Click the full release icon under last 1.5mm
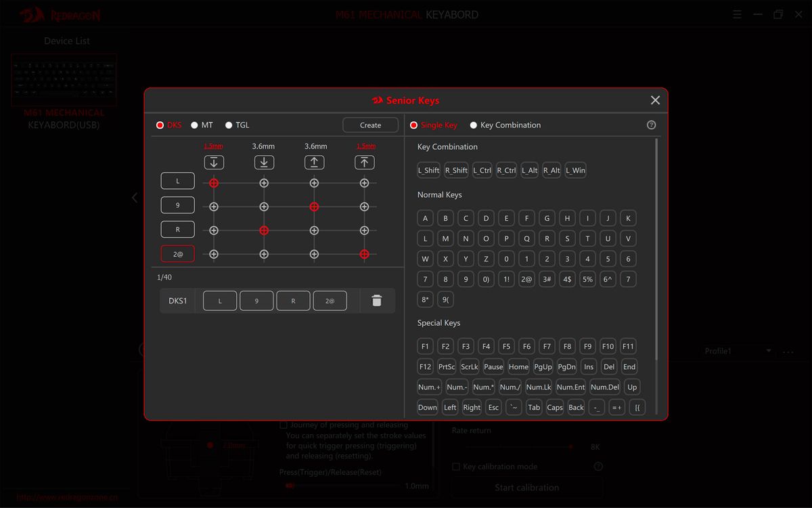 coord(364,163)
